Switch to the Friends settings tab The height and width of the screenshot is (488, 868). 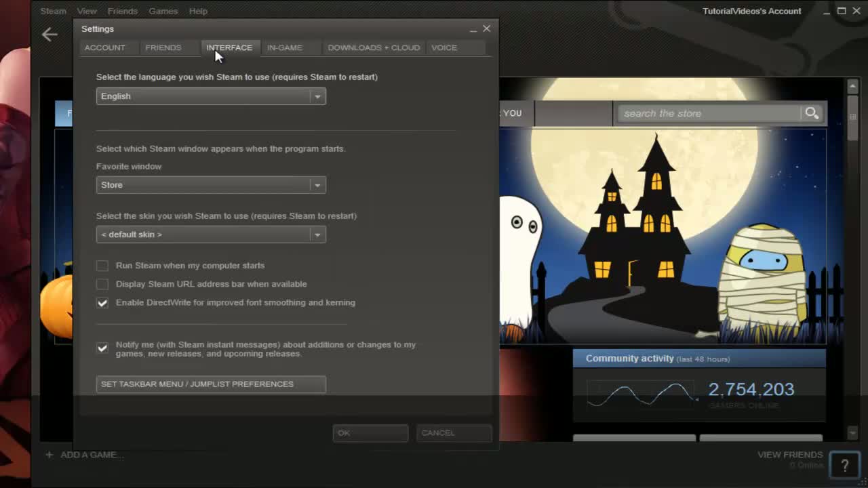click(163, 47)
